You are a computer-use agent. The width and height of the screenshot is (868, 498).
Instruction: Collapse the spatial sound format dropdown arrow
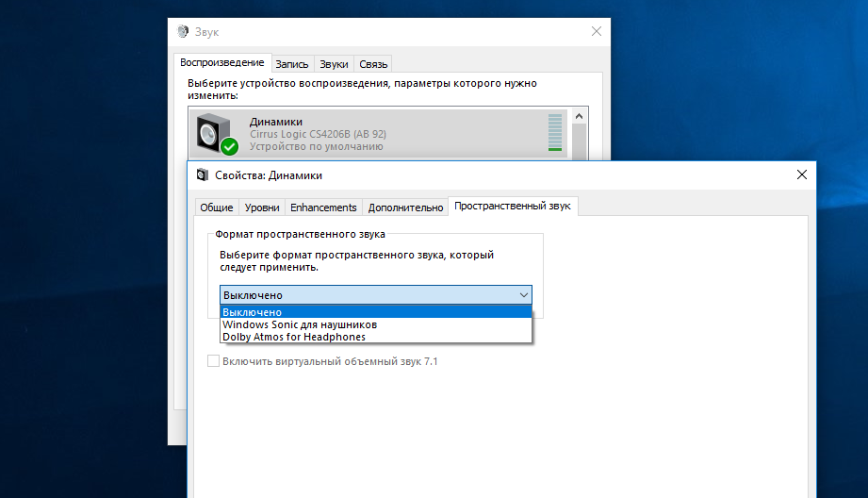524,295
